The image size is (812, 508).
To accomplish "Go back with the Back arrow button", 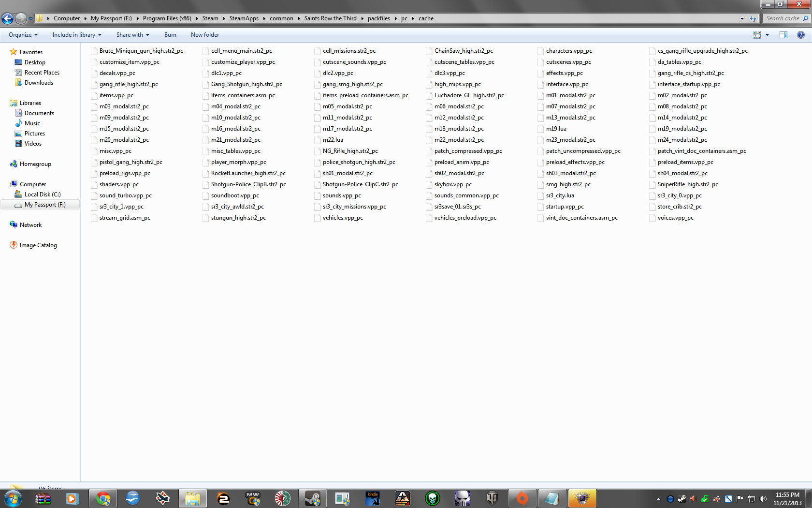I will pos(8,18).
